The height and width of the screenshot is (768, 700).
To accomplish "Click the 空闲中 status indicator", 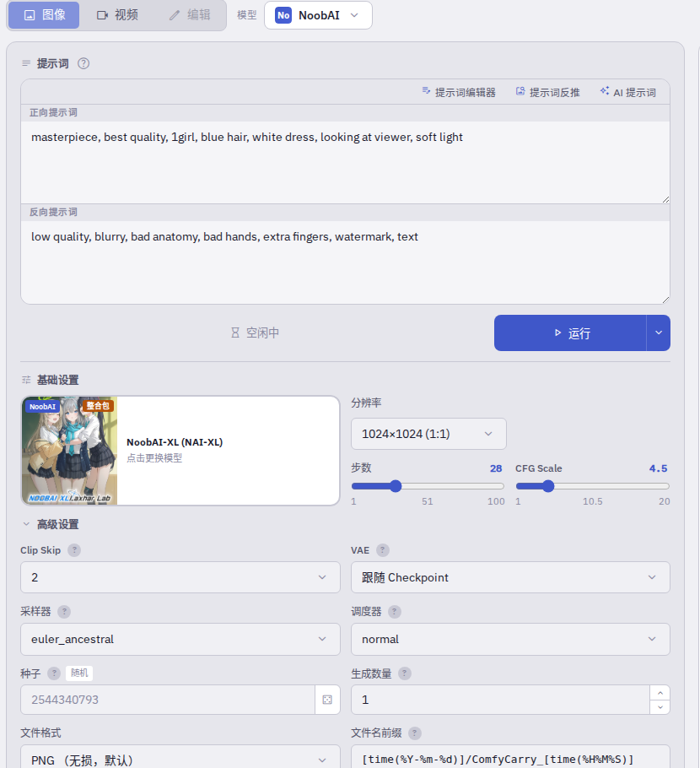I will [255, 333].
